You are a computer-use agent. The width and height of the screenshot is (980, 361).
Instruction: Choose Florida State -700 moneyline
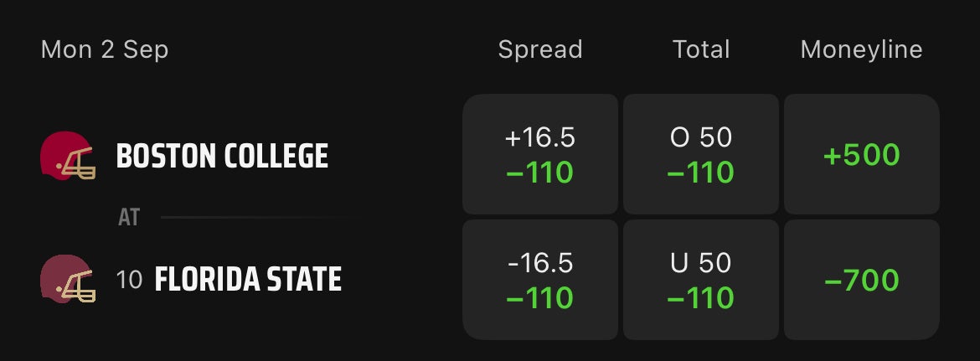click(861, 280)
